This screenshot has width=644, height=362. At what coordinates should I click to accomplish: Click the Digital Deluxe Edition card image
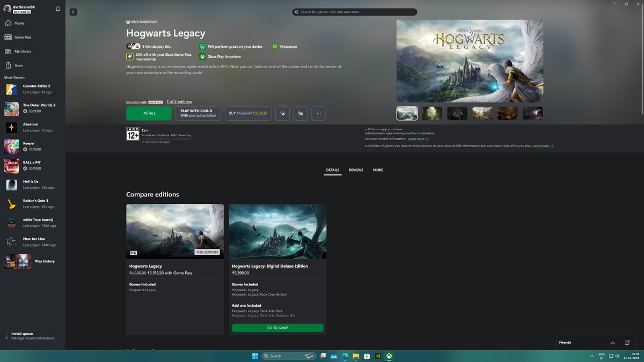277,232
